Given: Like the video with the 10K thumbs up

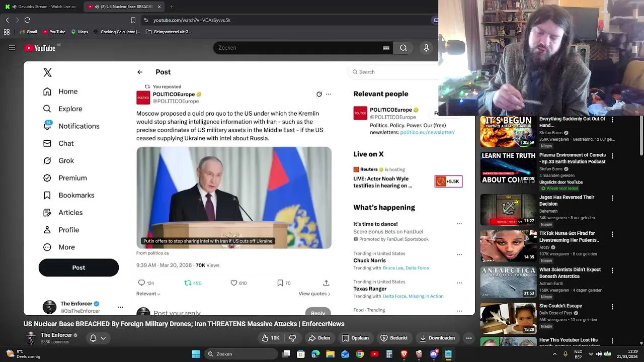Looking at the screenshot, I should point(270,338).
